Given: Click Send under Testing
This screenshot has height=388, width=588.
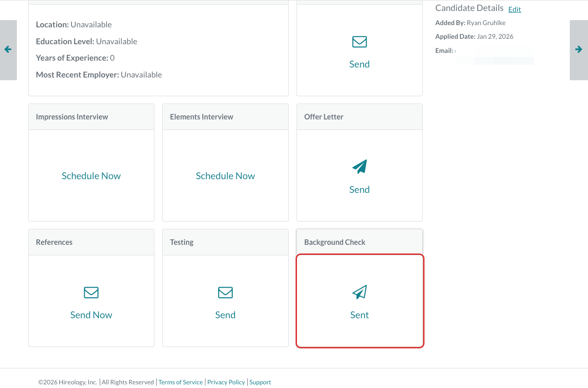Looking at the screenshot, I should (x=225, y=315).
